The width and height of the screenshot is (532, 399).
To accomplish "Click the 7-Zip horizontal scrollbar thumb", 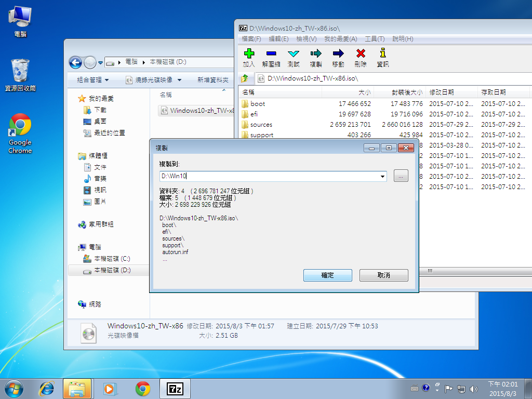I will (430, 271).
